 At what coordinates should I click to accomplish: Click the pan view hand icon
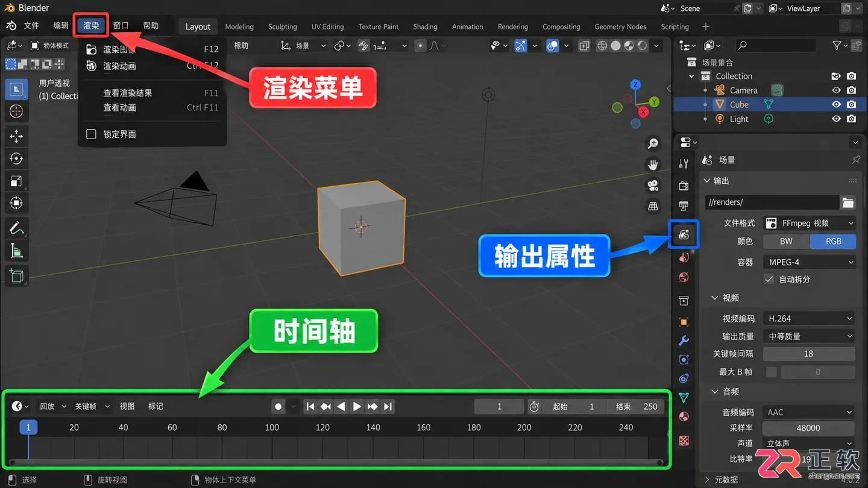pyautogui.click(x=653, y=164)
